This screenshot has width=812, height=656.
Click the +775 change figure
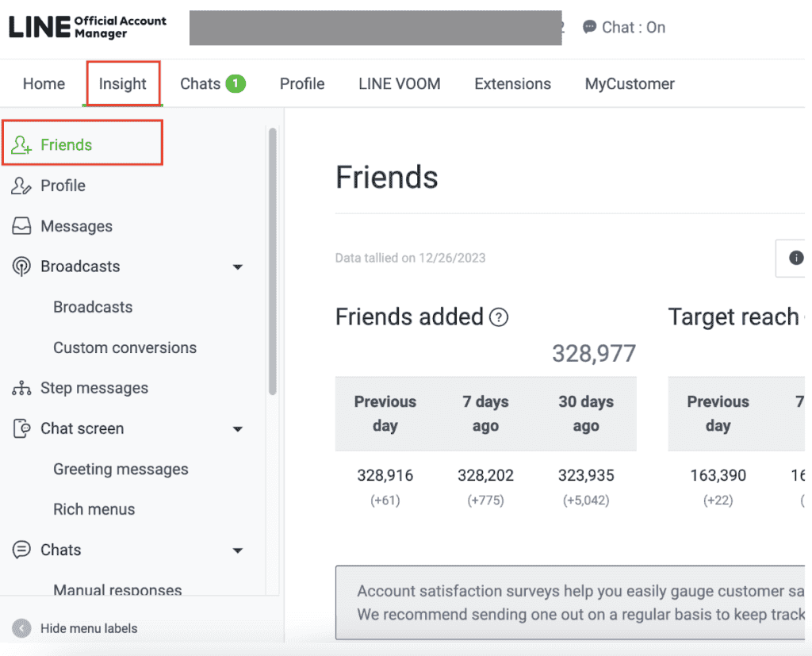tap(486, 500)
